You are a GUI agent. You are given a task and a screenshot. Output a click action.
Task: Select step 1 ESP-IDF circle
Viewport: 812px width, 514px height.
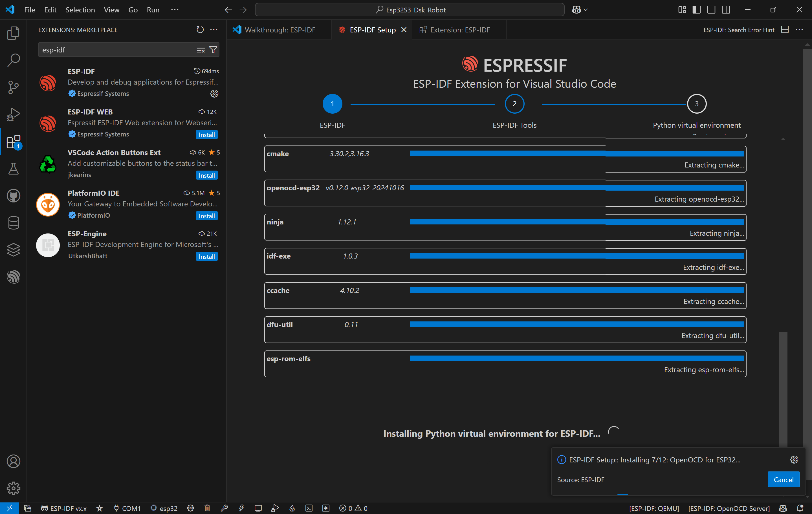coord(332,104)
